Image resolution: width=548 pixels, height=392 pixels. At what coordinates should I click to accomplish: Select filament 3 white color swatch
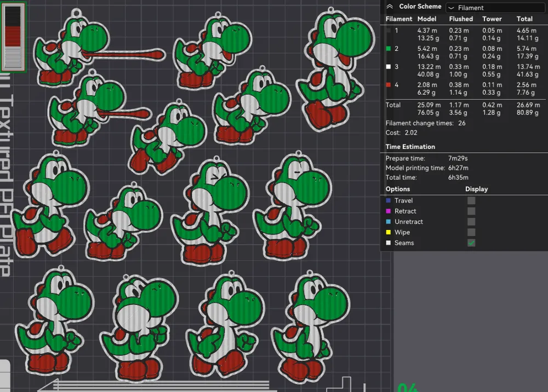pos(389,67)
